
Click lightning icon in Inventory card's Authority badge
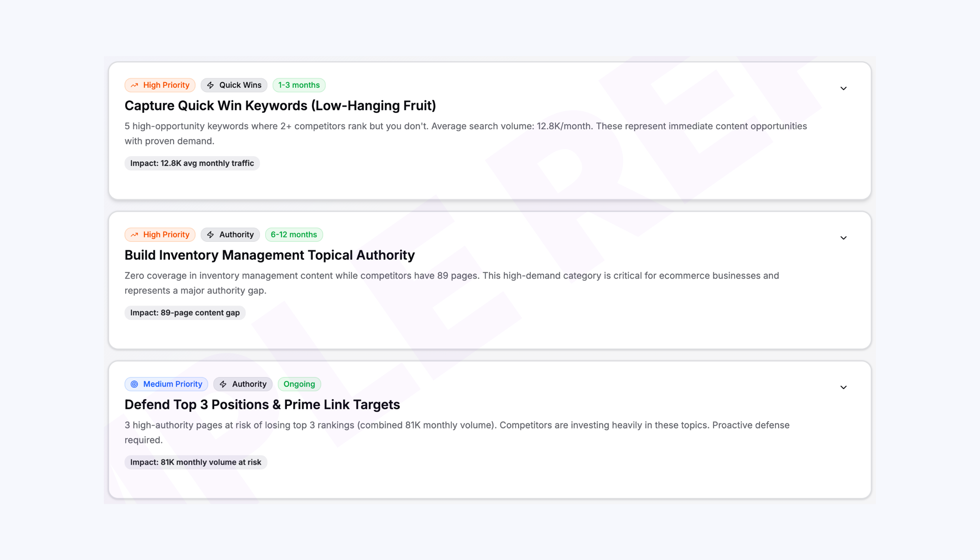[211, 235]
